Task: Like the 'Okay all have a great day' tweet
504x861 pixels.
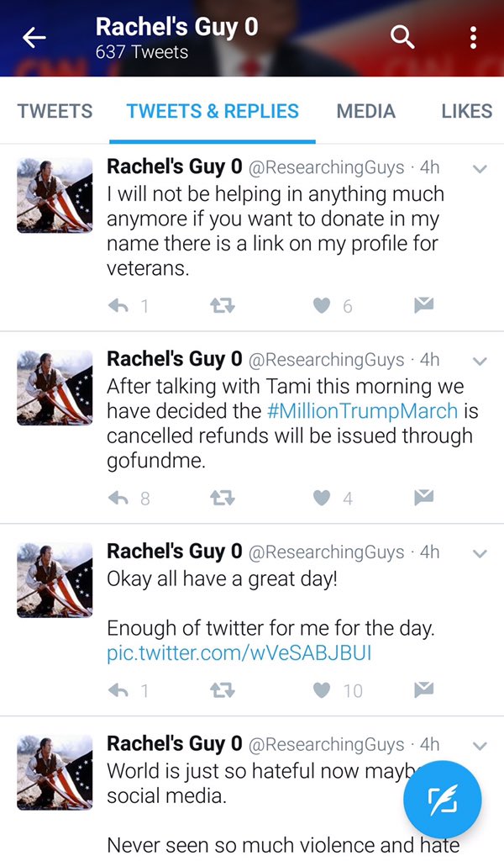Action: click(x=322, y=690)
